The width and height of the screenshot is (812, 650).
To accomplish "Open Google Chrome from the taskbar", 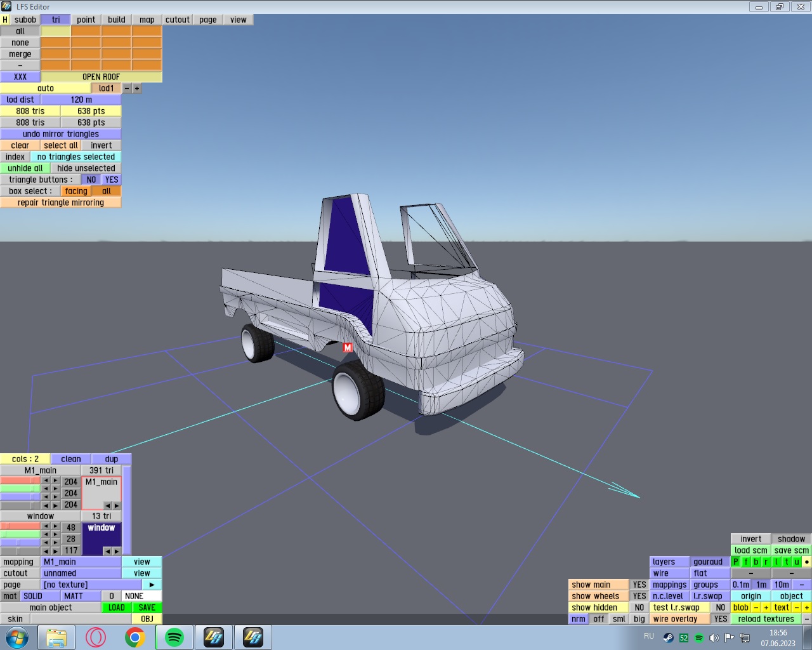I will pos(135,637).
